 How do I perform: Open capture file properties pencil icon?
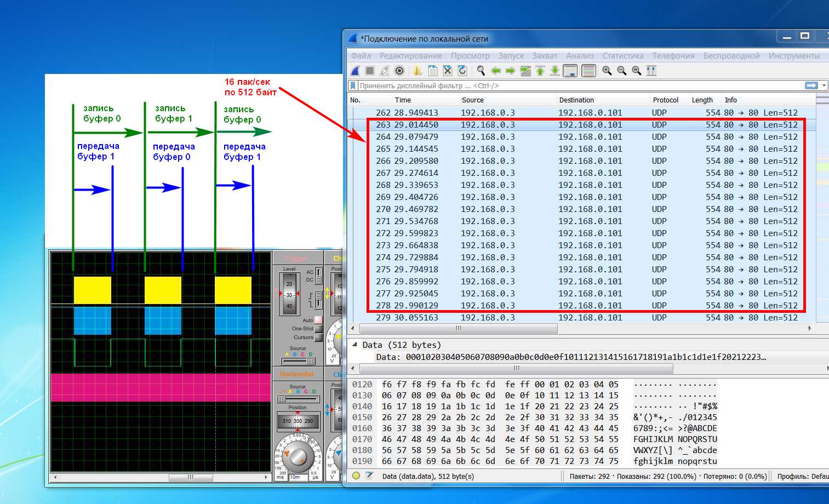(369, 476)
